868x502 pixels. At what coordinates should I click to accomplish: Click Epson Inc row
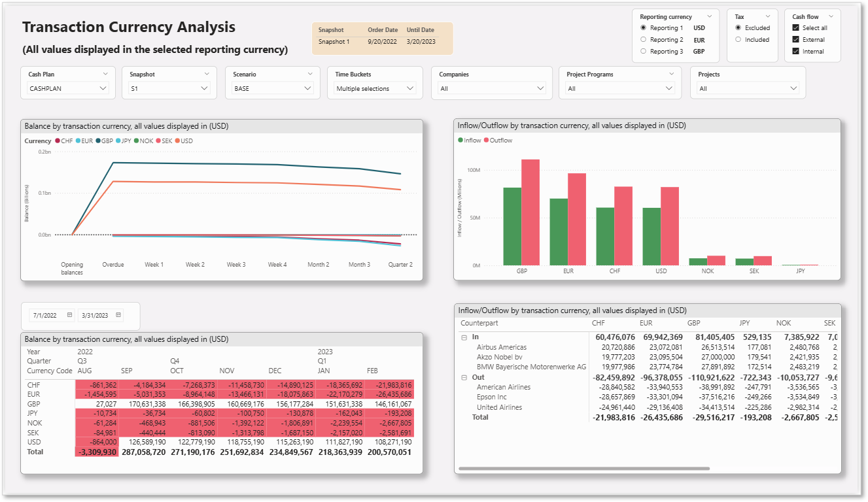(492, 397)
